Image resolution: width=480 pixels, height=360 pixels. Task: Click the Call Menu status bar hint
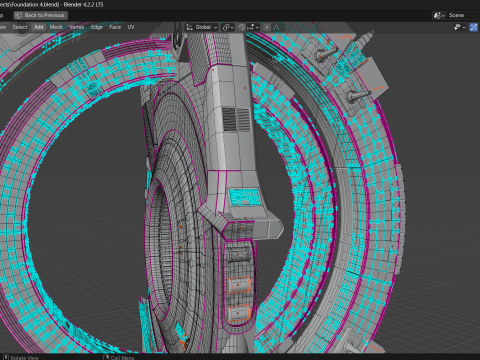119,358
